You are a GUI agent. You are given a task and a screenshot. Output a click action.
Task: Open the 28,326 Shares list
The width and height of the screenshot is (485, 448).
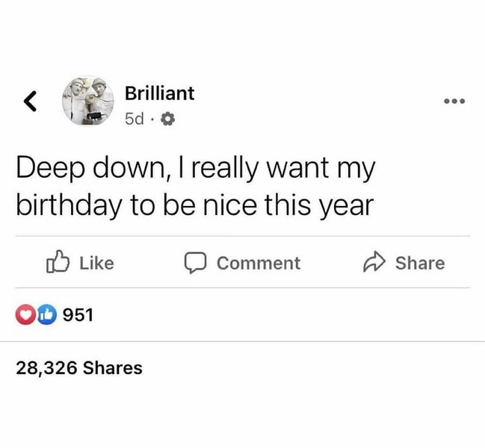pos(79,368)
